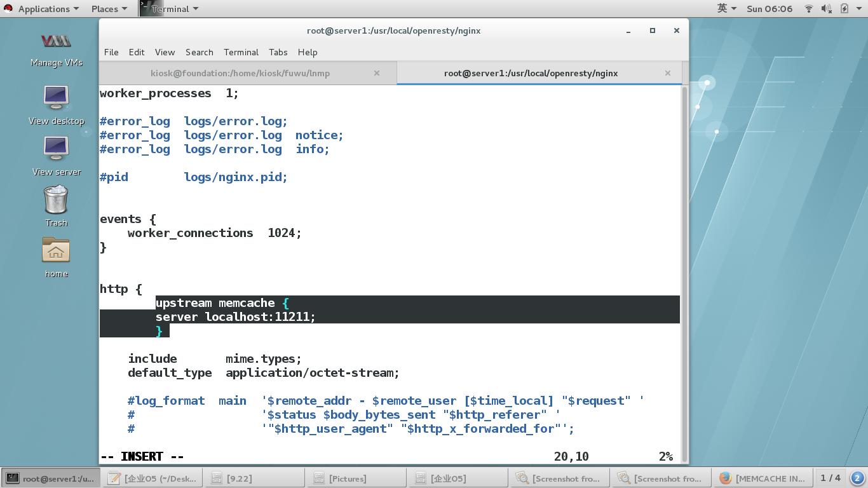Open the Trash desktop icon
This screenshot has height=488, width=868.
point(56,205)
